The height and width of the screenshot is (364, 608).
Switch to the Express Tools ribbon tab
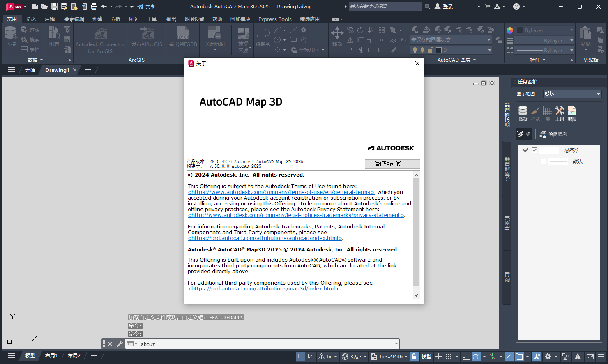click(274, 19)
